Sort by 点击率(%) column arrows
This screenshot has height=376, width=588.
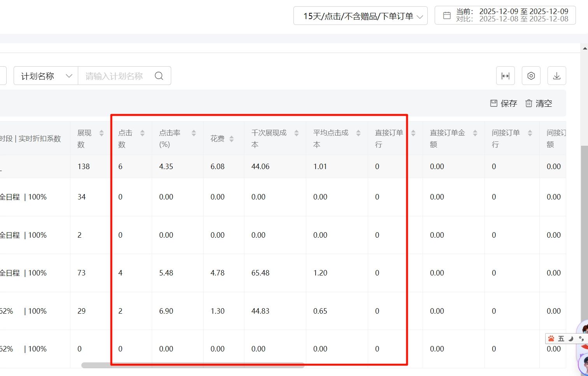pos(194,133)
